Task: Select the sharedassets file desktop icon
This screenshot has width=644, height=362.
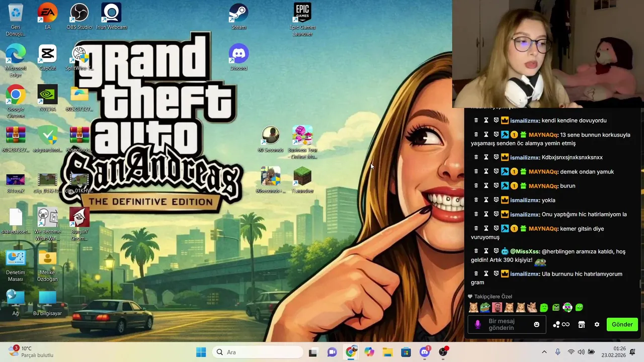Action: click(x=16, y=221)
